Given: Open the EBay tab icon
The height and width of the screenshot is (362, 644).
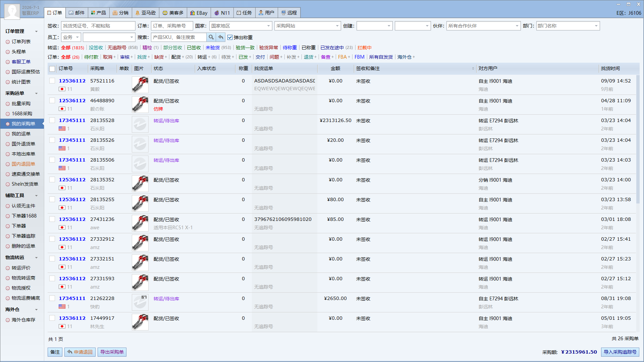Looking at the screenshot, I should (193, 13).
